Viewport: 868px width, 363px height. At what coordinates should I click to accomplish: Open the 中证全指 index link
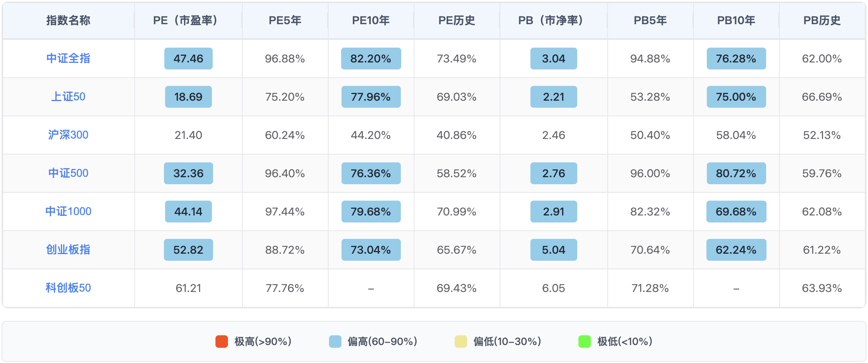[68, 59]
